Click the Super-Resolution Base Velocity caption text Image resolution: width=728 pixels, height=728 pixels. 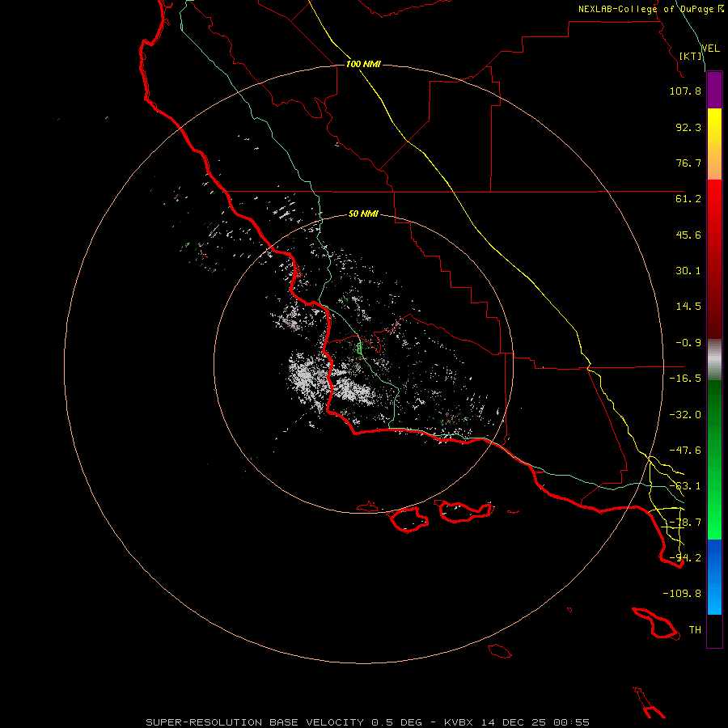tap(368, 722)
